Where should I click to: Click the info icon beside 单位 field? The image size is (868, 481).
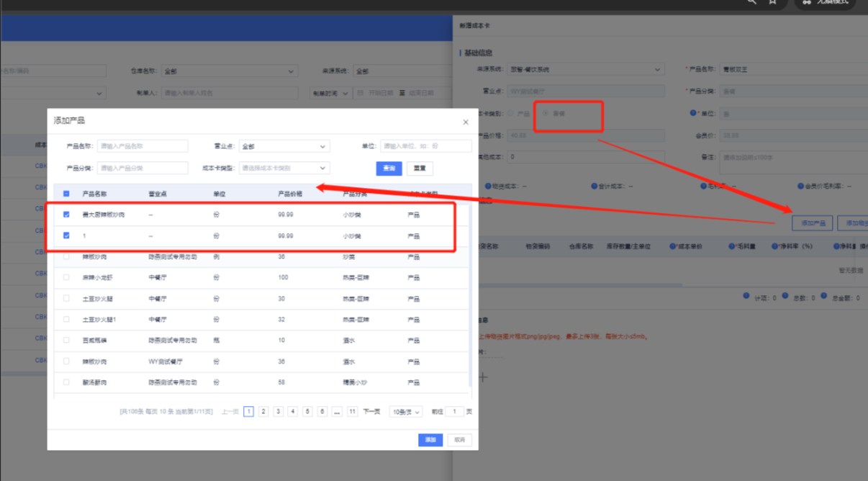[693, 113]
